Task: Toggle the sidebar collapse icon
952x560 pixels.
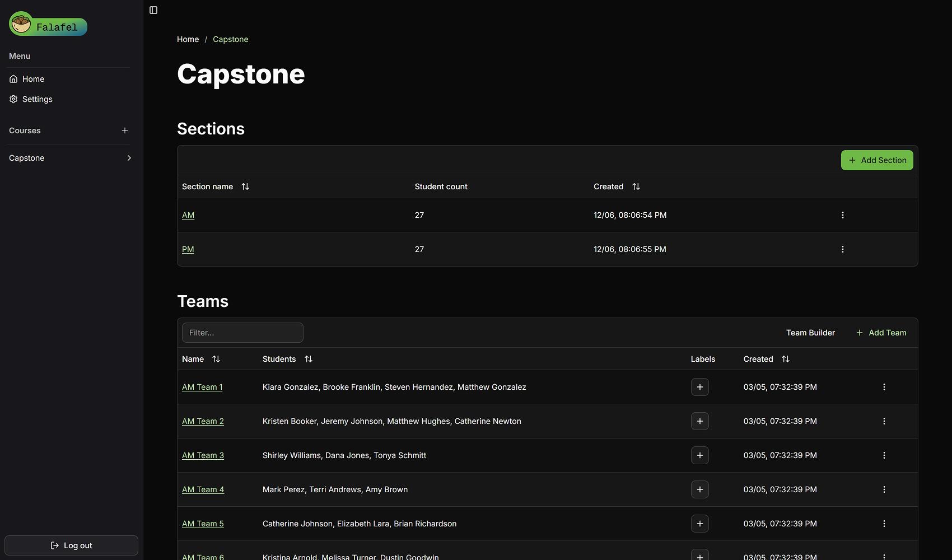Action: [153, 10]
